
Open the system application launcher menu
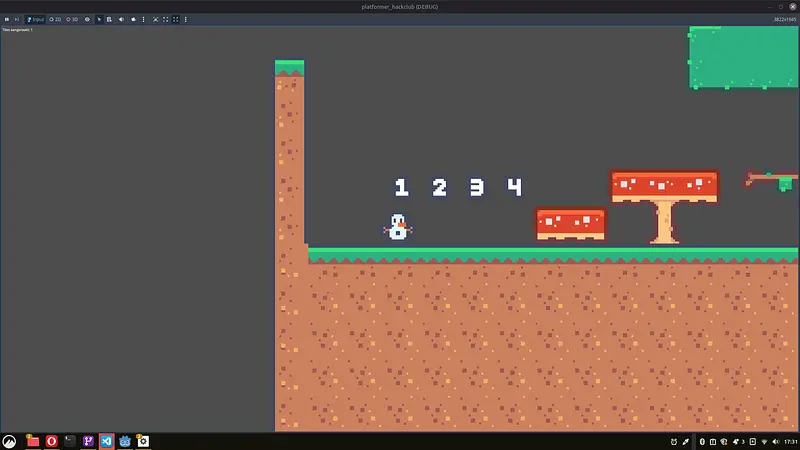[10, 441]
